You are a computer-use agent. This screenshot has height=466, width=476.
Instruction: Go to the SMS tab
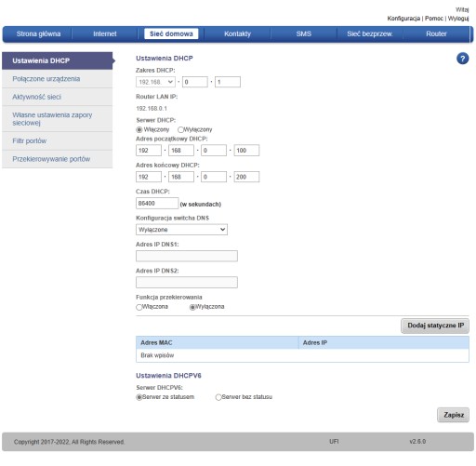pos(303,33)
